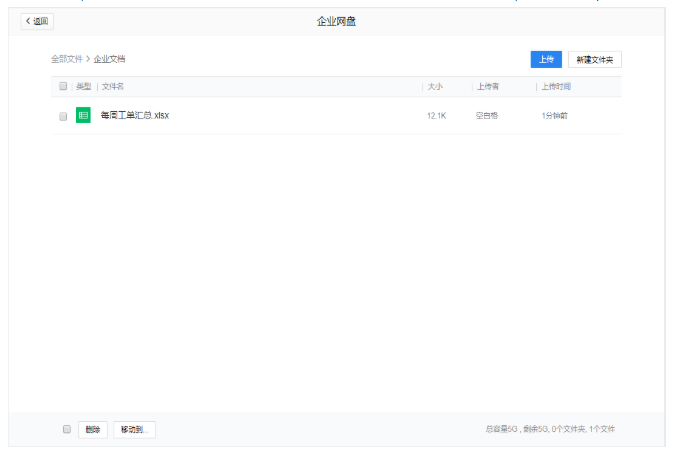Open the 移动到... menu
This screenshot has height=467, width=675.
[x=134, y=430]
